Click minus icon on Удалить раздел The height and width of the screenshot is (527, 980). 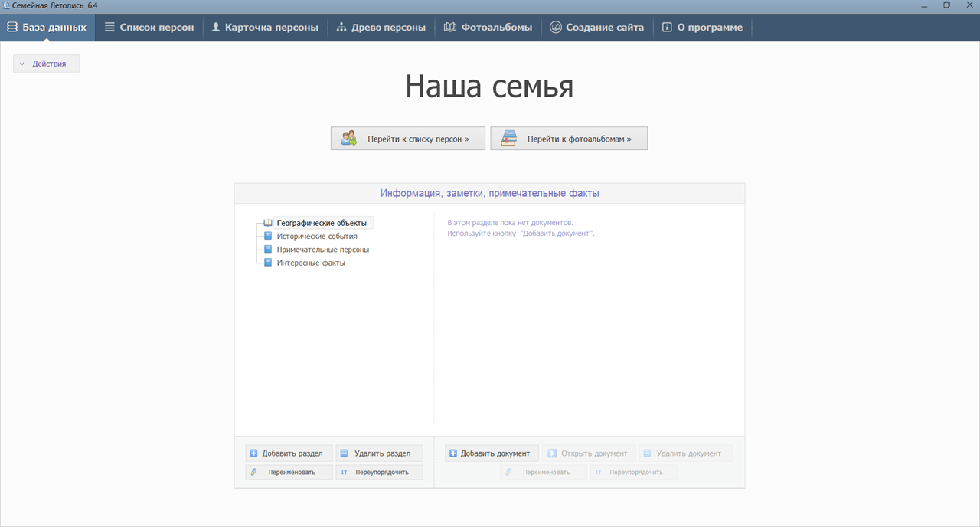345,453
